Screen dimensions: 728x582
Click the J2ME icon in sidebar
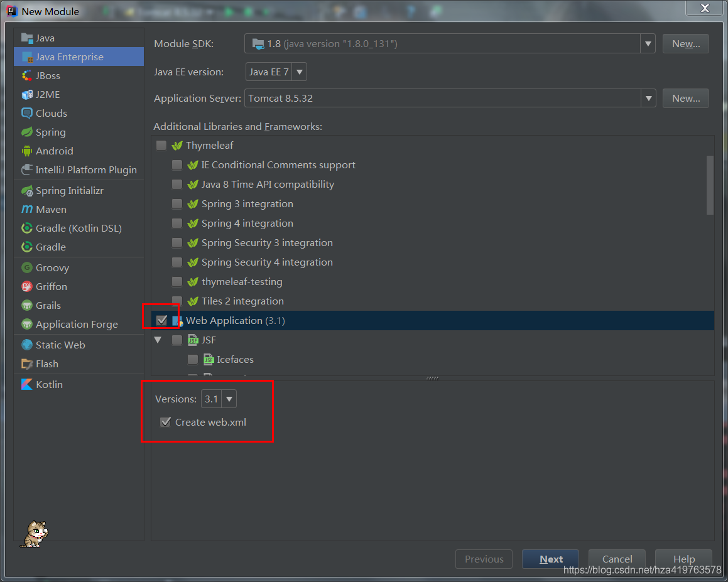(27, 95)
